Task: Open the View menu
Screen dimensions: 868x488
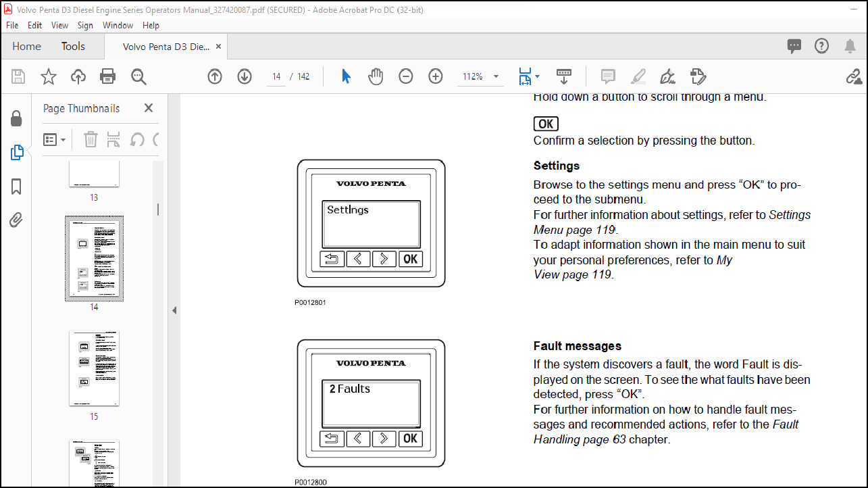Action: pos(59,25)
